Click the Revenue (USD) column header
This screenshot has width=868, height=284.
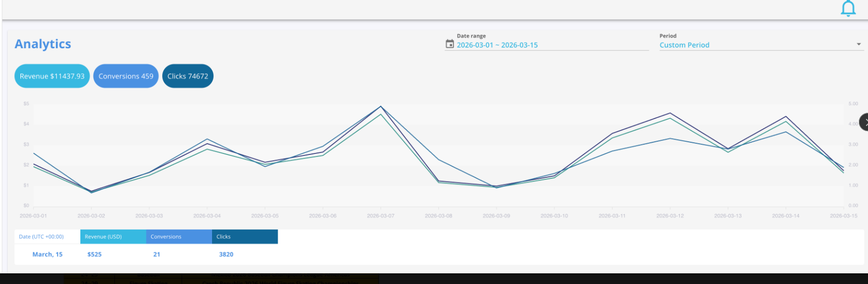point(113,237)
